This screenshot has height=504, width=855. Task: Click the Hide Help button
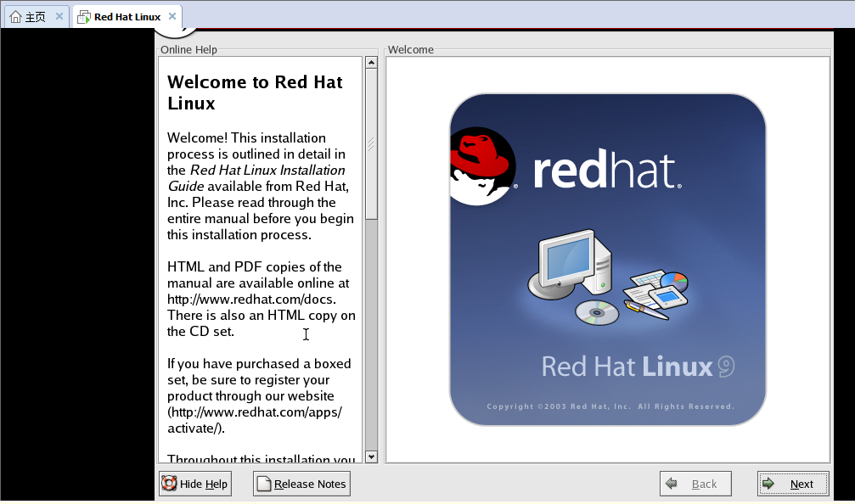(195, 484)
